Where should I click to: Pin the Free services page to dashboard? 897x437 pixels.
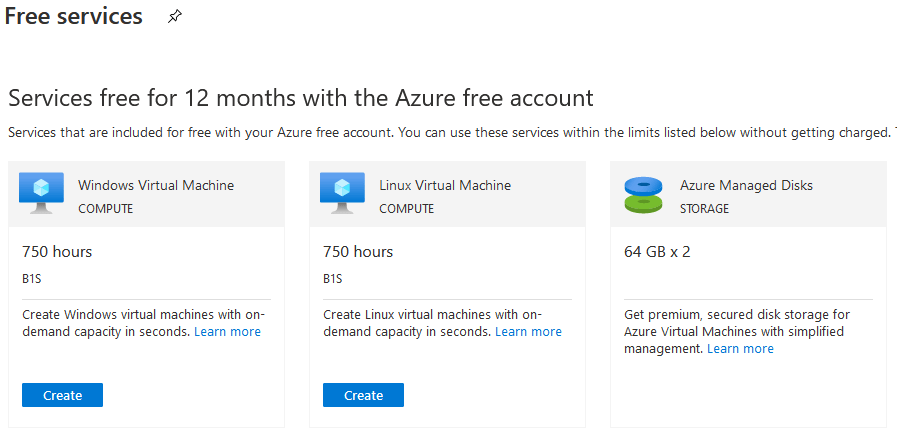pos(175,17)
